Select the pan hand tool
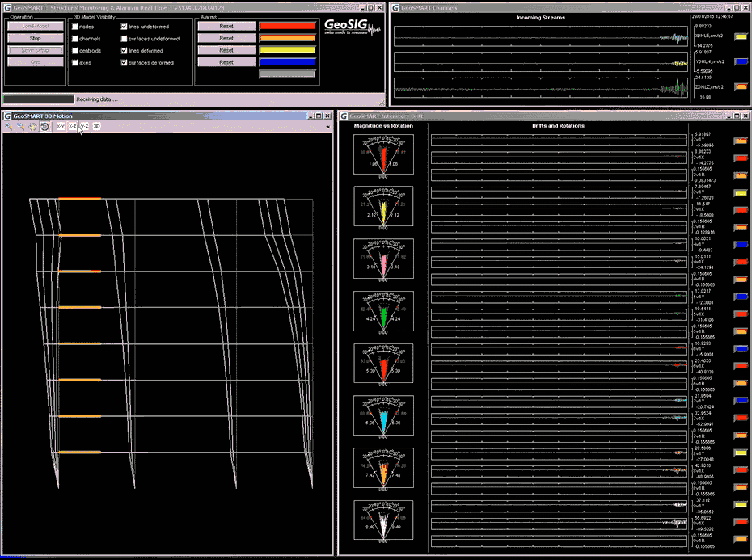752x560 pixels. pyautogui.click(x=32, y=127)
